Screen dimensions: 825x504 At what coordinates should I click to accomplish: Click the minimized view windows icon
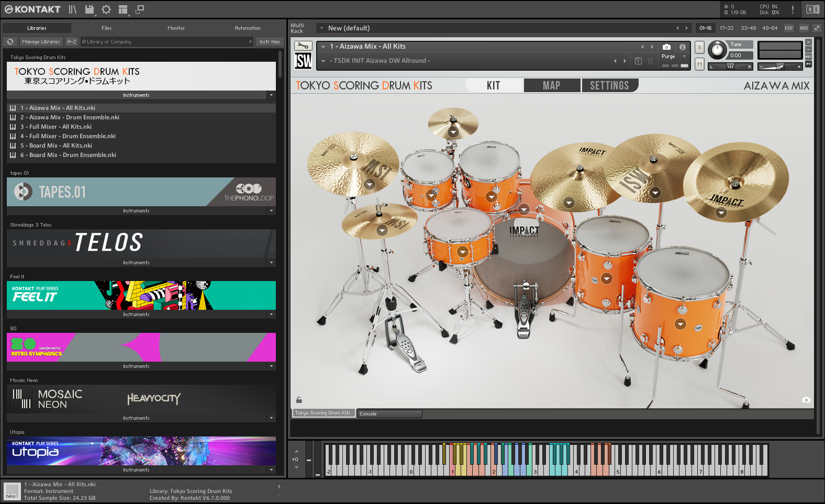(x=140, y=9)
